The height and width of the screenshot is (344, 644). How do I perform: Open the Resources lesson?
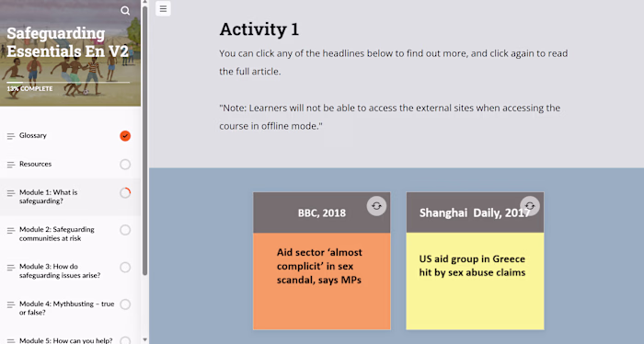35,164
